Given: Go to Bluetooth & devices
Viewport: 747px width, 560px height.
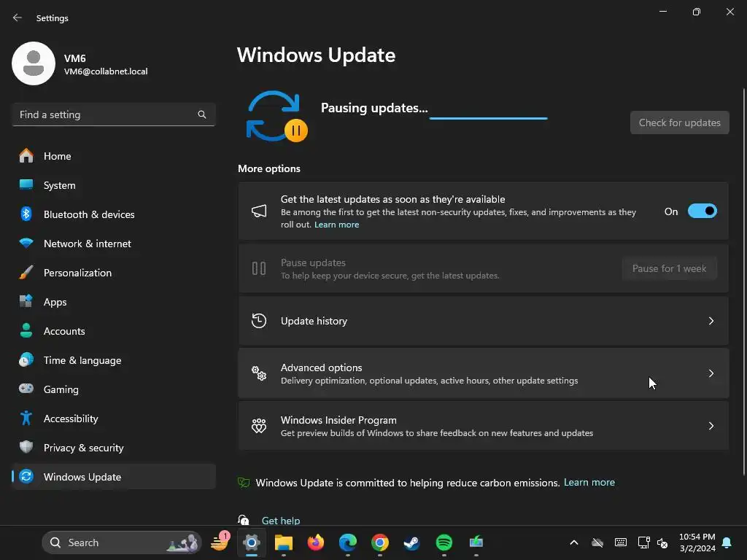Looking at the screenshot, I should click(113, 214).
